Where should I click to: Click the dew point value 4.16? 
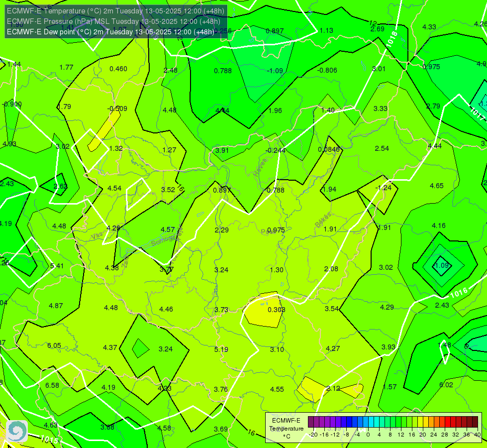(x=439, y=225)
